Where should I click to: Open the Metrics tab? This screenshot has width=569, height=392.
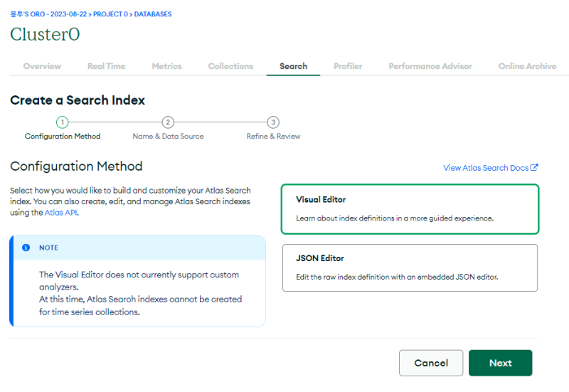[166, 66]
